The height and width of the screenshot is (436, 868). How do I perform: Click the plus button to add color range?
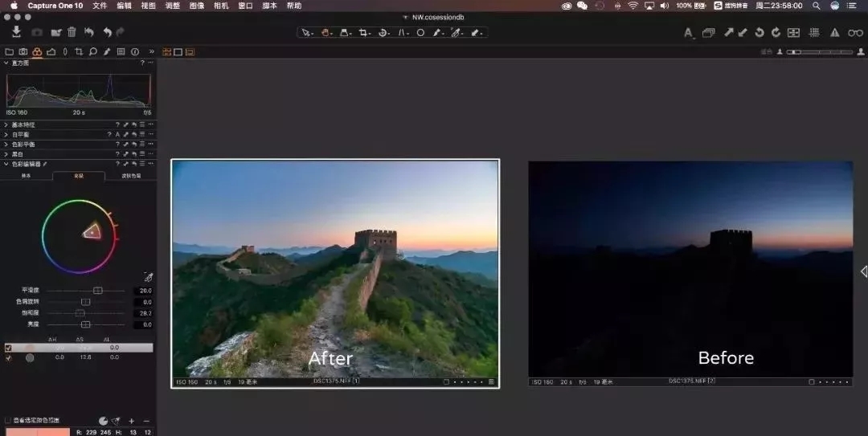coord(132,421)
